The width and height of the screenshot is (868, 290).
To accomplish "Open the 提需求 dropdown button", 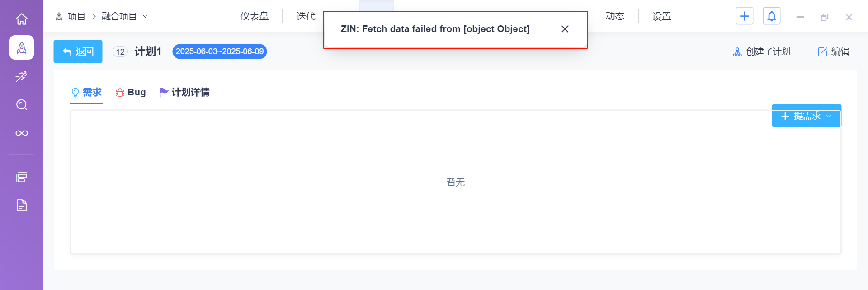I will click(x=807, y=116).
